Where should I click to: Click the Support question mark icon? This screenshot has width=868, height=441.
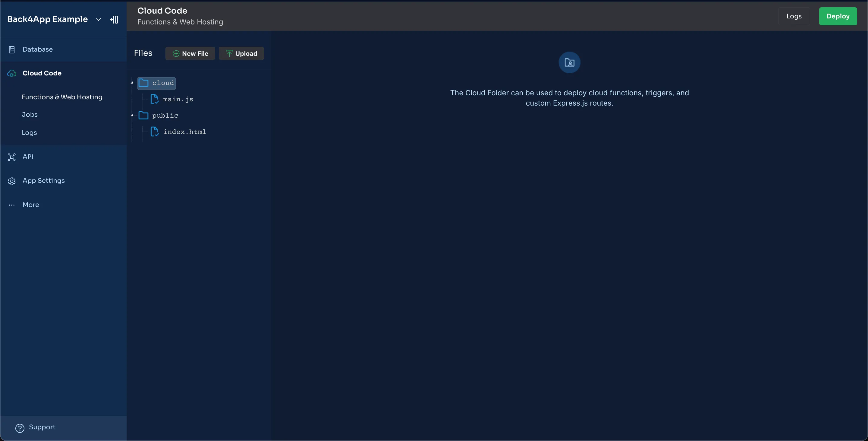point(20,428)
